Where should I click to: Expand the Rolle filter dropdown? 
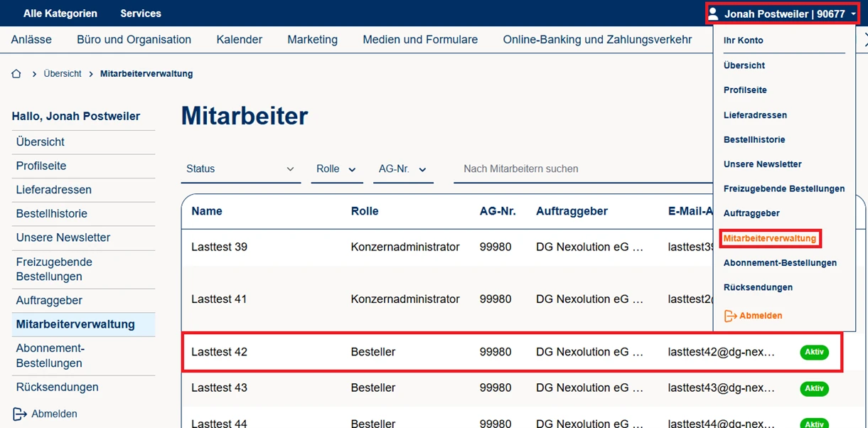pos(337,169)
